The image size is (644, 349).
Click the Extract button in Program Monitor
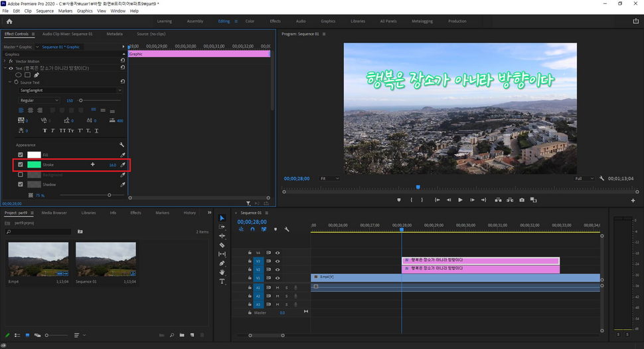(510, 200)
